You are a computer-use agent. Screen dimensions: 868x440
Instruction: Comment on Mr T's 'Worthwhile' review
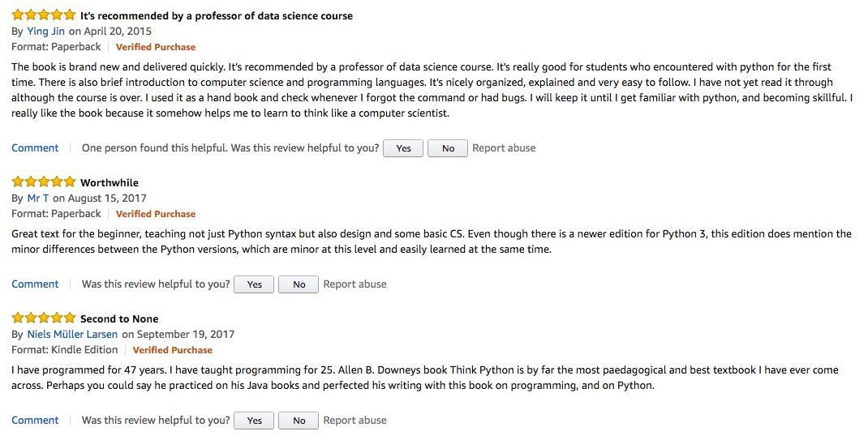[35, 284]
